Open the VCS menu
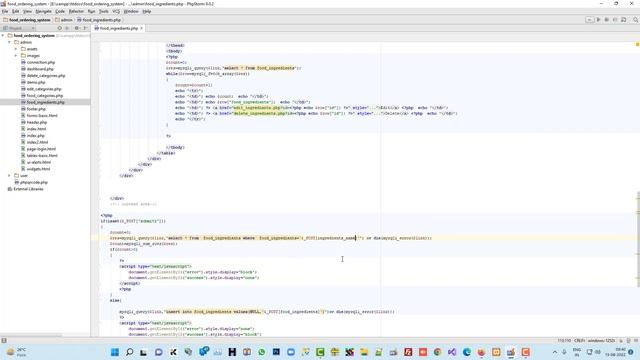Viewport: 640px width, 360px height. (116, 11)
